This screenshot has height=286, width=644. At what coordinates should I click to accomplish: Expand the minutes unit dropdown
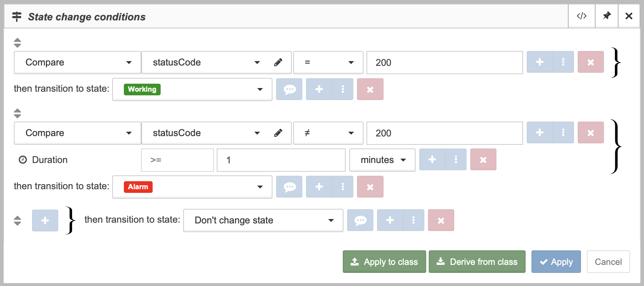382,160
